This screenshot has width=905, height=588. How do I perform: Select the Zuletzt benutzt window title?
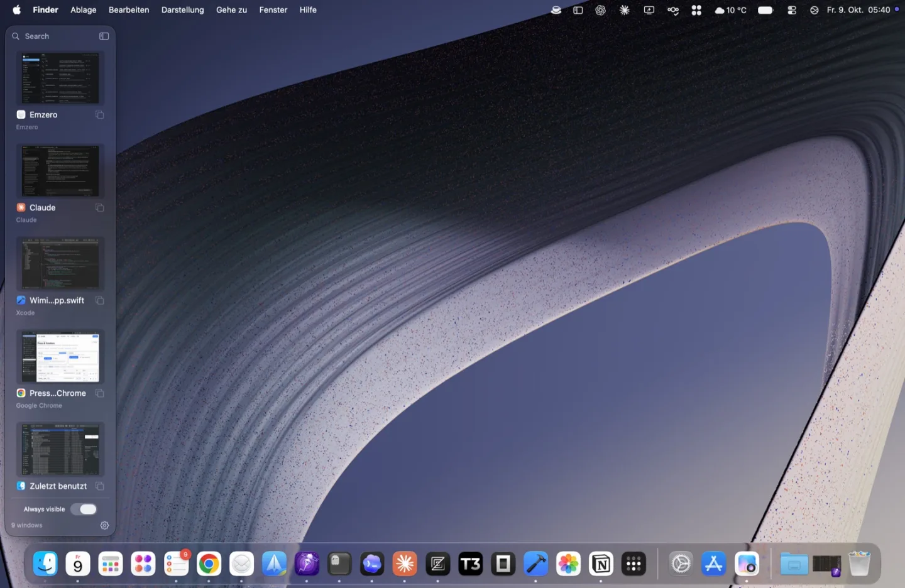point(58,486)
